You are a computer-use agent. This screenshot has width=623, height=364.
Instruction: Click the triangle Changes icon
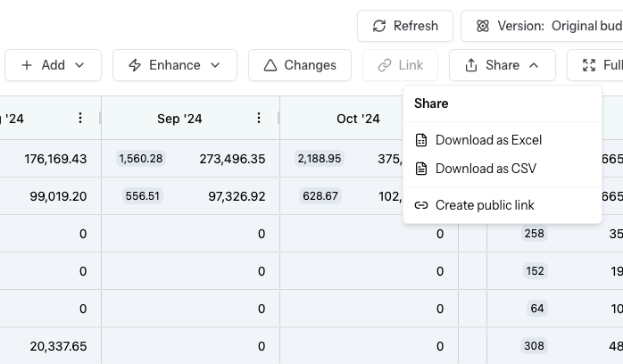[x=270, y=65]
